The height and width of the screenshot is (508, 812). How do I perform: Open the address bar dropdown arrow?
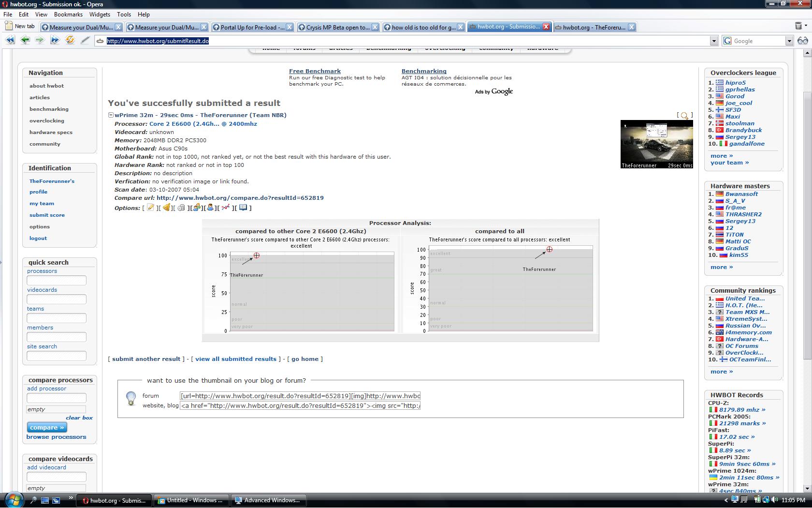coord(713,41)
